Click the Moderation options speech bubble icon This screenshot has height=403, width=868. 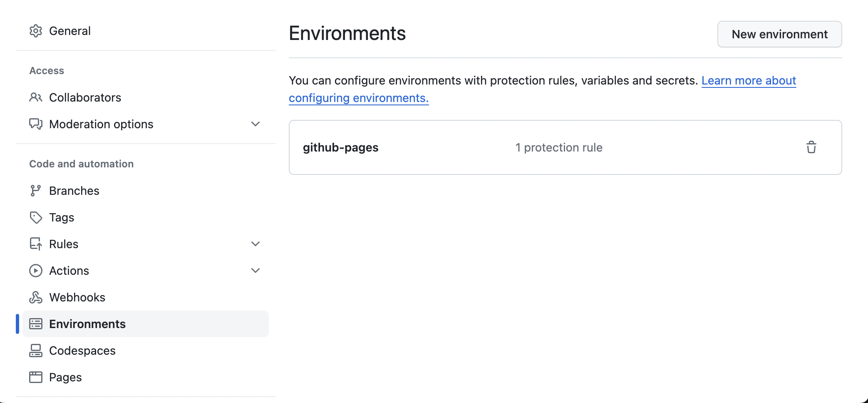pos(36,124)
